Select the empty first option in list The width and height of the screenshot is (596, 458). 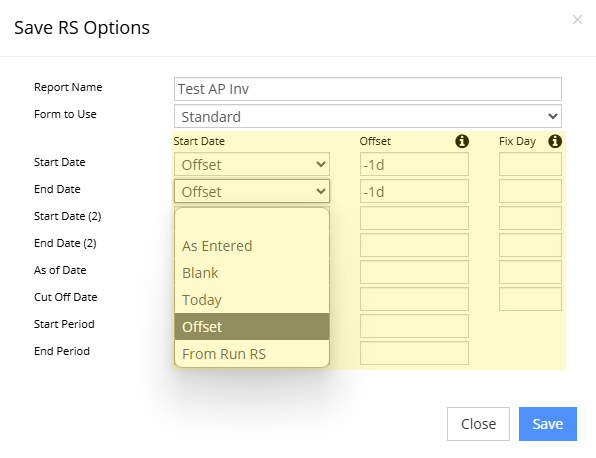[252, 220]
